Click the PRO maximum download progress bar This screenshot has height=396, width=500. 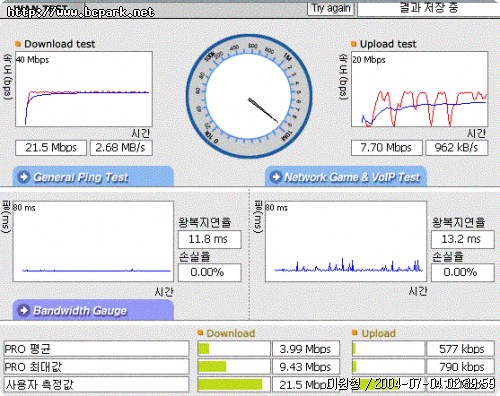[x=234, y=367]
